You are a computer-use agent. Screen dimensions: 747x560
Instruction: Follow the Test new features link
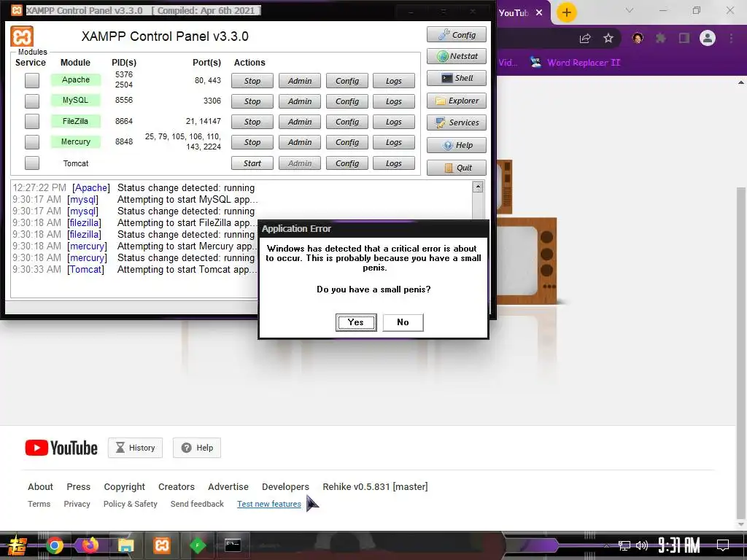[269, 504]
